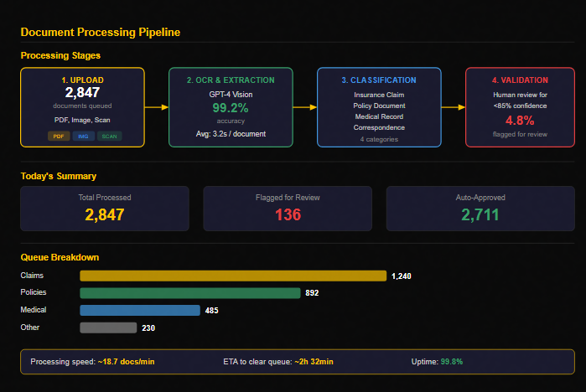
Task: Open the 2. OCR & EXTRACTION stage card
Action: tap(231, 107)
